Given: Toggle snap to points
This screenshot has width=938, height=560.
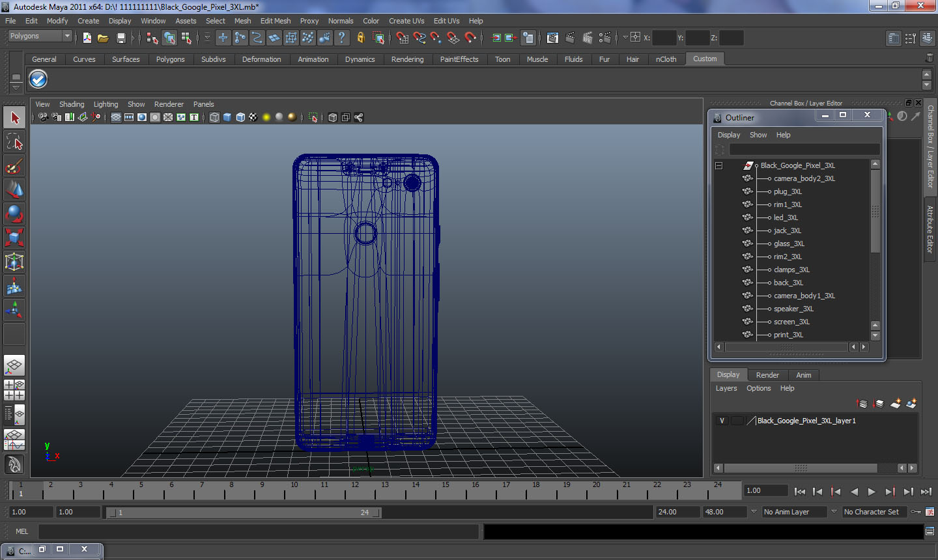Looking at the screenshot, I should point(436,38).
